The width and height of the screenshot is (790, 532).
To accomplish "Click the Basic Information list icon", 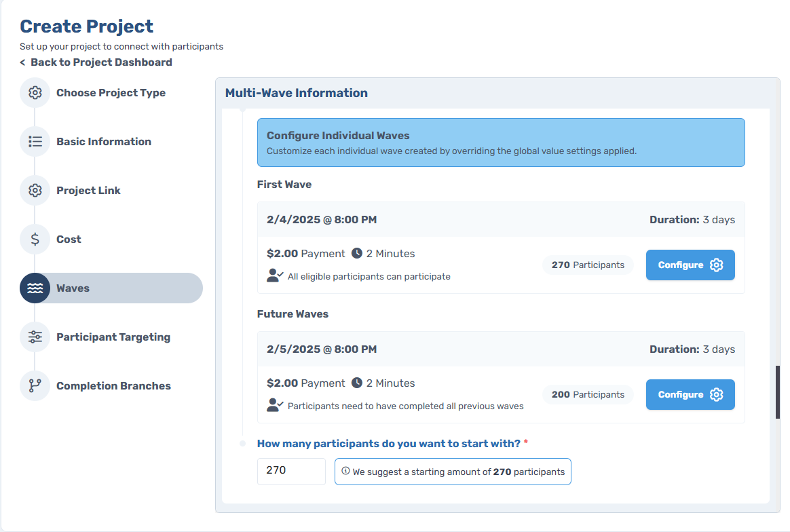I will tap(35, 142).
